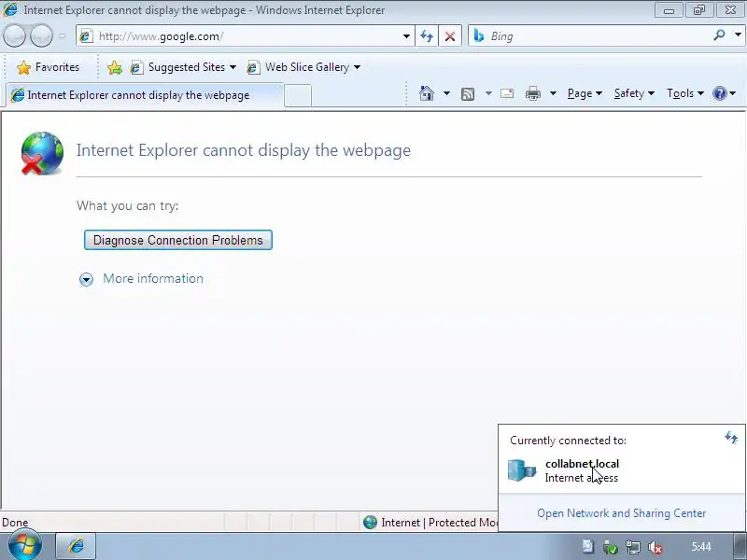Image resolution: width=747 pixels, height=560 pixels.
Task: Open Suggested Sites dropdown
Action: 183,67
